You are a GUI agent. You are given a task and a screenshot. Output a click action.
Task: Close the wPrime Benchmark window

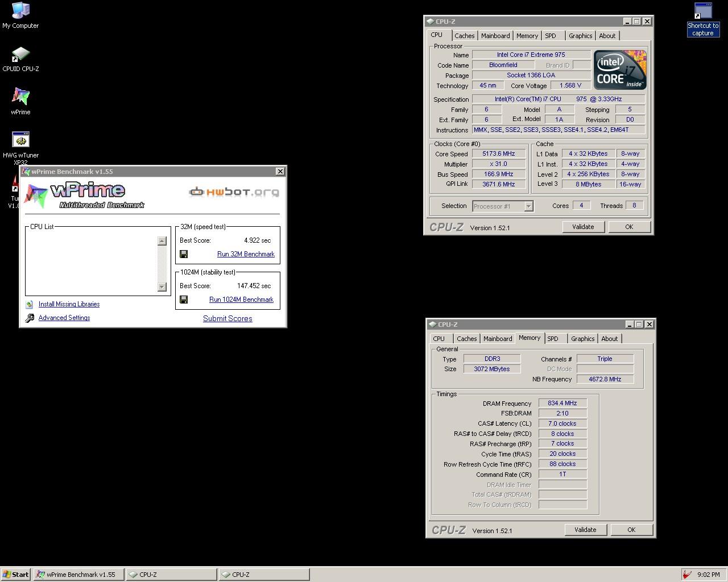tap(280, 172)
